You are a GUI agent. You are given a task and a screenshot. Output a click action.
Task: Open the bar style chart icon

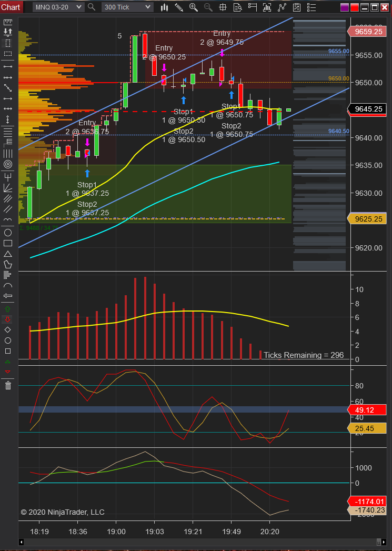[x=164, y=7]
